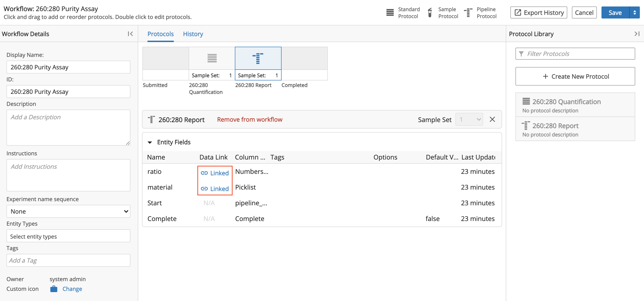Click the filter funnel icon in Protocol Library
This screenshot has height=301, width=644.
coord(521,54)
